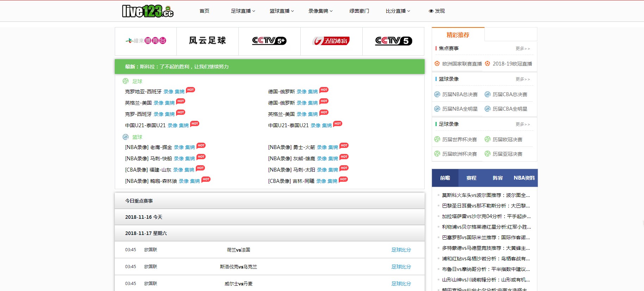Open article 莫斯科火车头vs波尔图推荐
Image resolution: width=644 pixels, height=291 pixels.
pos(486,195)
